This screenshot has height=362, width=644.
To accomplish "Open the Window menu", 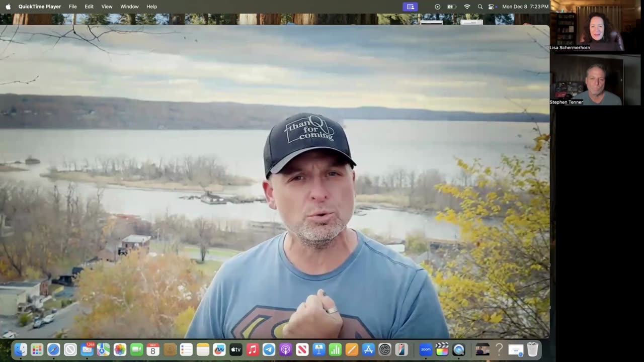I will point(129,7).
